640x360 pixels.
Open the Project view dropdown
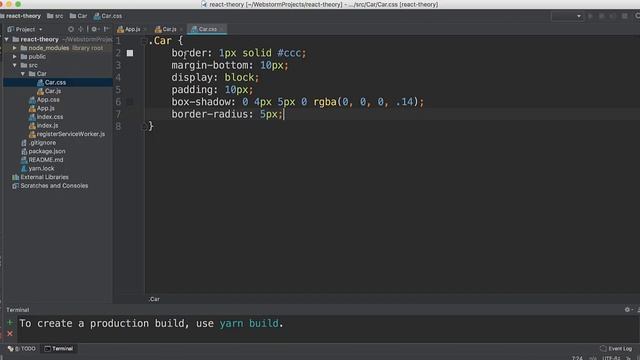coord(25,29)
